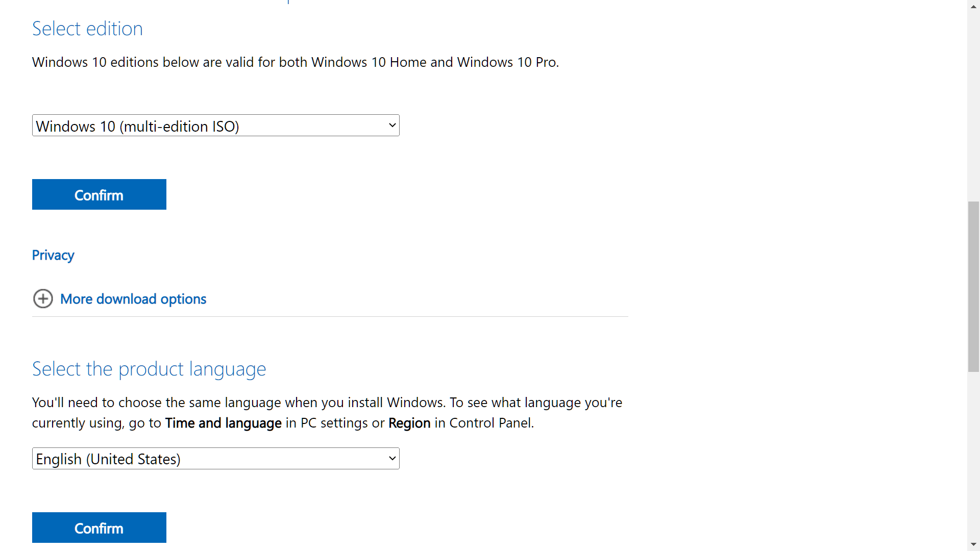Click the page scrollbar thumb
Image resolution: width=980 pixels, height=551 pixels.
coord(973,287)
